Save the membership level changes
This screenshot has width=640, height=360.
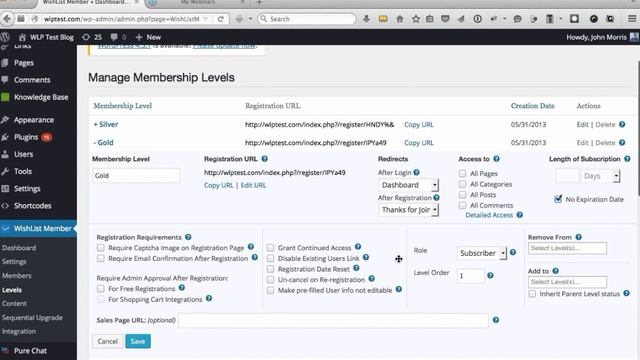138,341
